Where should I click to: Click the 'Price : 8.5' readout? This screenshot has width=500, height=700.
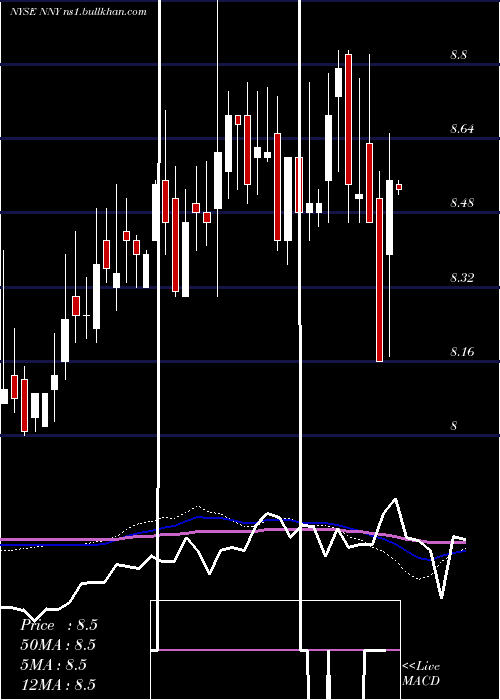coord(58,625)
